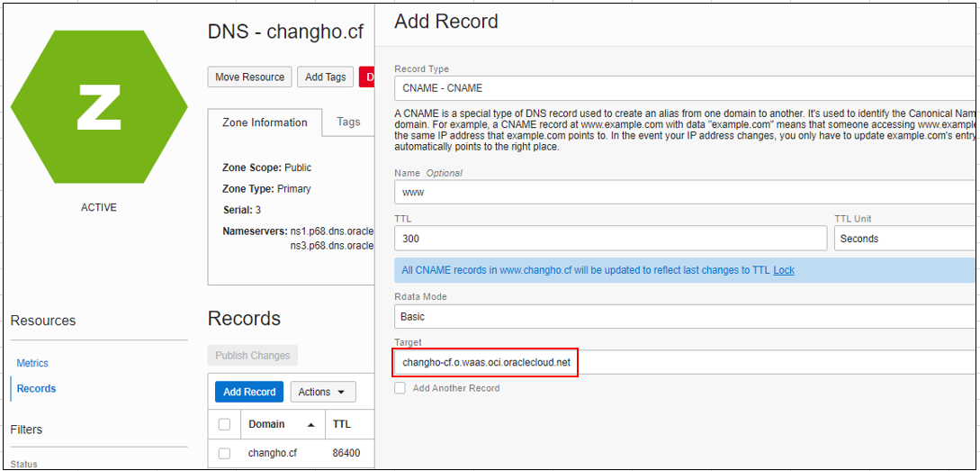Open the Rdata Mode Basic dropdown
Screen dimensions: 980x471
click(686, 316)
